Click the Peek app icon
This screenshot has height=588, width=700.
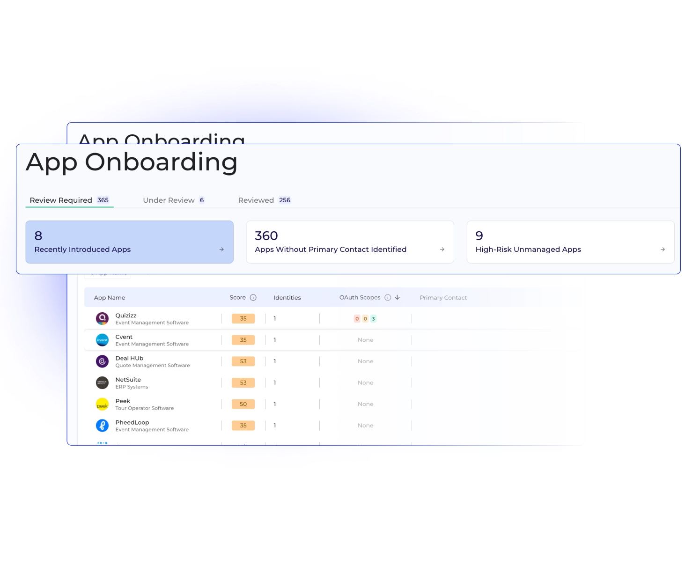click(102, 404)
